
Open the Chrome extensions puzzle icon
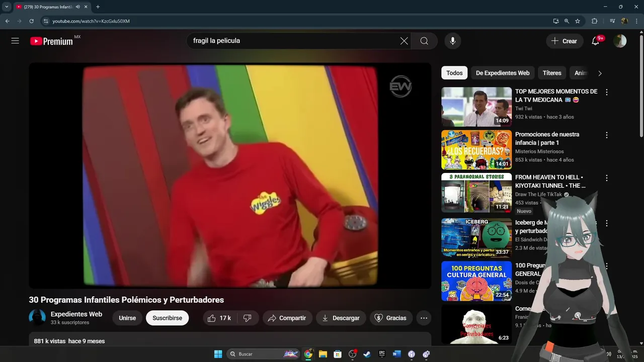point(594,21)
